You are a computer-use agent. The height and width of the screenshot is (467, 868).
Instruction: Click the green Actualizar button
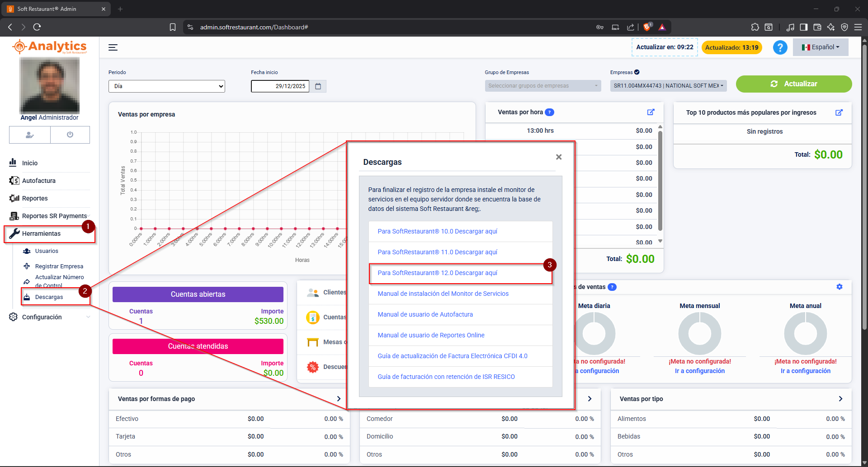pos(794,84)
